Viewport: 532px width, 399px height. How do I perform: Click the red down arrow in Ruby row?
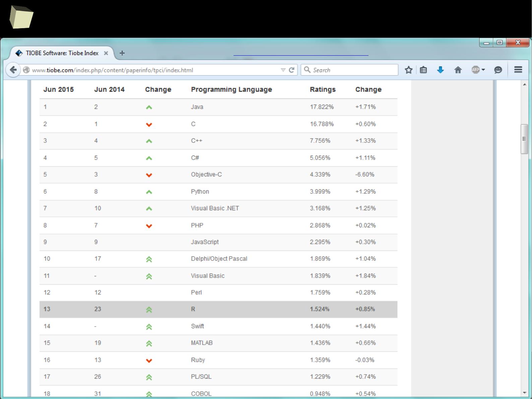[x=149, y=361]
